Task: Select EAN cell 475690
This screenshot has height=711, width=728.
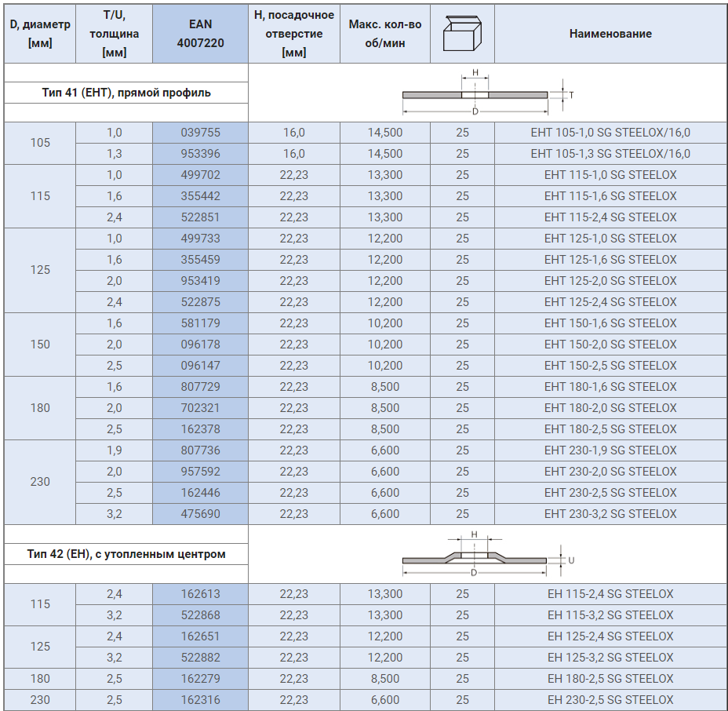Action: point(200,514)
